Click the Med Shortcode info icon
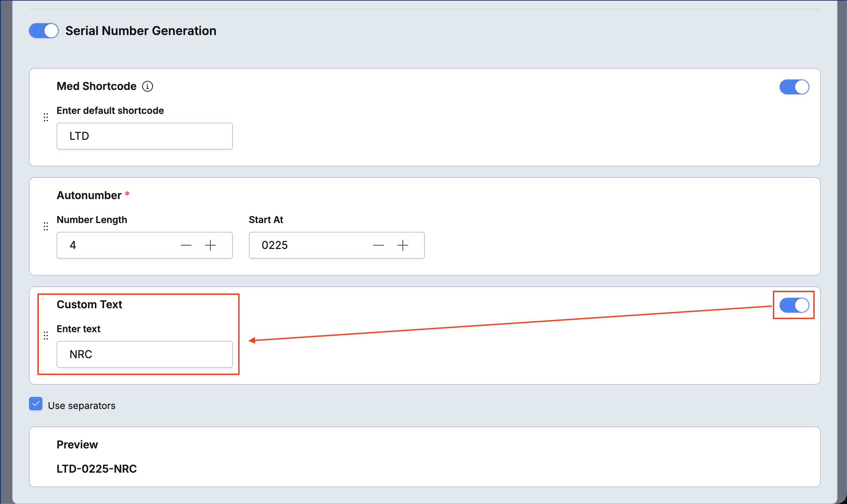Viewport: 847px width, 504px height. tap(147, 86)
